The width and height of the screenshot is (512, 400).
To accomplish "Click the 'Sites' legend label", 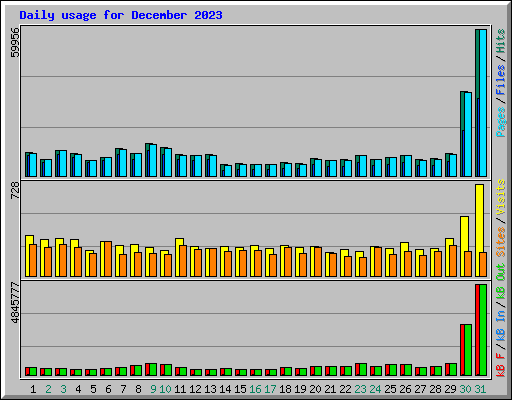I will [x=501, y=242].
